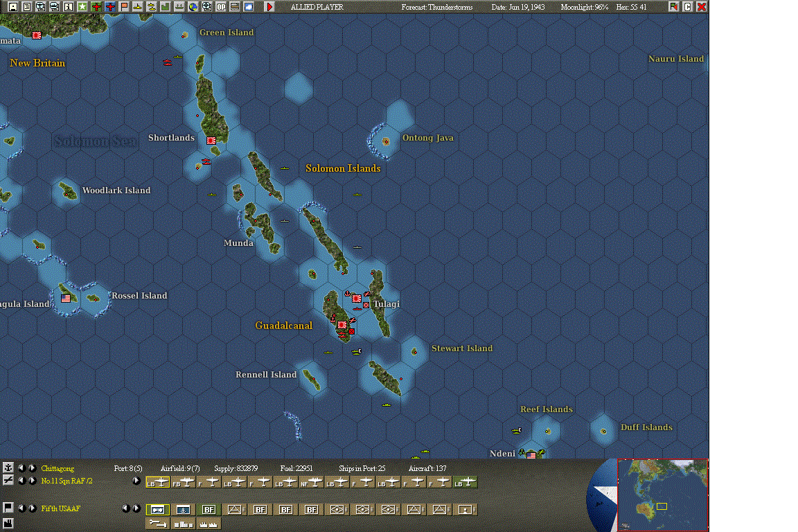Advance air unit row with right arrow
798x532 pixels.
click(x=136, y=481)
